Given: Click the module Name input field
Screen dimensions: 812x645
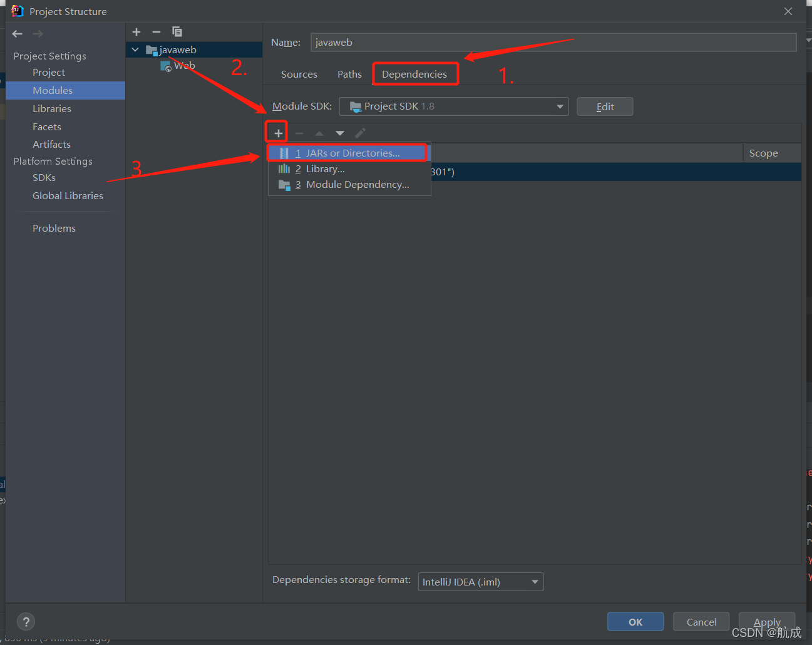Looking at the screenshot, I should [x=553, y=42].
